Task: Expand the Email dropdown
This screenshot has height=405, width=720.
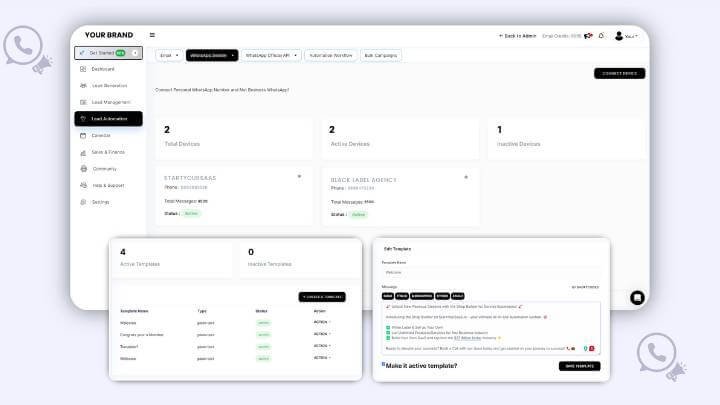Action: 167,55
